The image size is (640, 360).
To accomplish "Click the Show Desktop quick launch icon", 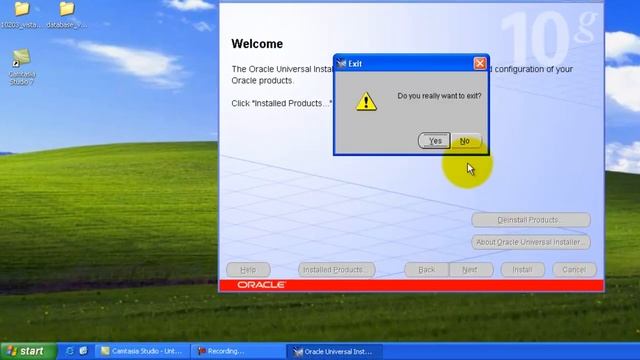I will (x=83, y=351).
